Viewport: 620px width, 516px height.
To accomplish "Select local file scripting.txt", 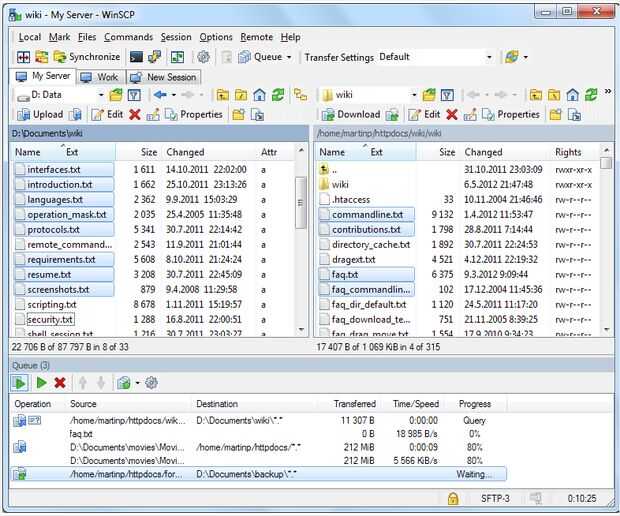I will point(52,304).
